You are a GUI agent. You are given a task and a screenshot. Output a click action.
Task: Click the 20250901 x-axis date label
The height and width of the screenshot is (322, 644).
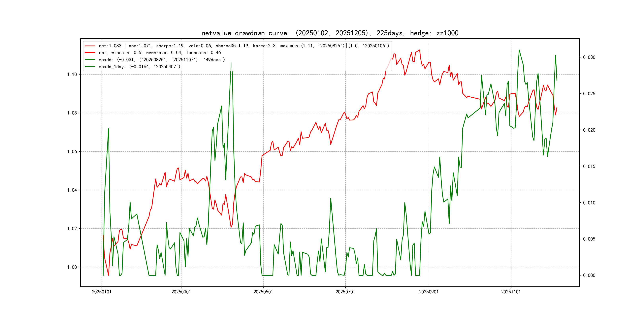pyautogui.click(x=429, y=292)
